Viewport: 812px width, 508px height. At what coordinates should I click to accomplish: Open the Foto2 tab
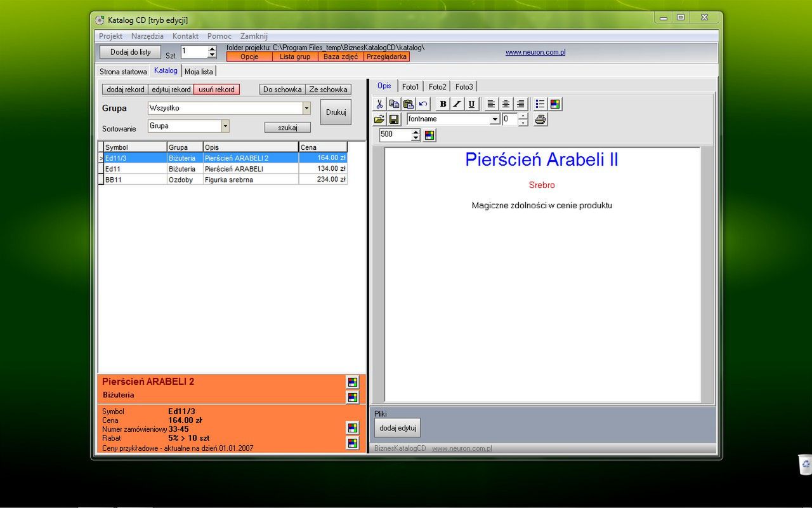tap(437, 86)
